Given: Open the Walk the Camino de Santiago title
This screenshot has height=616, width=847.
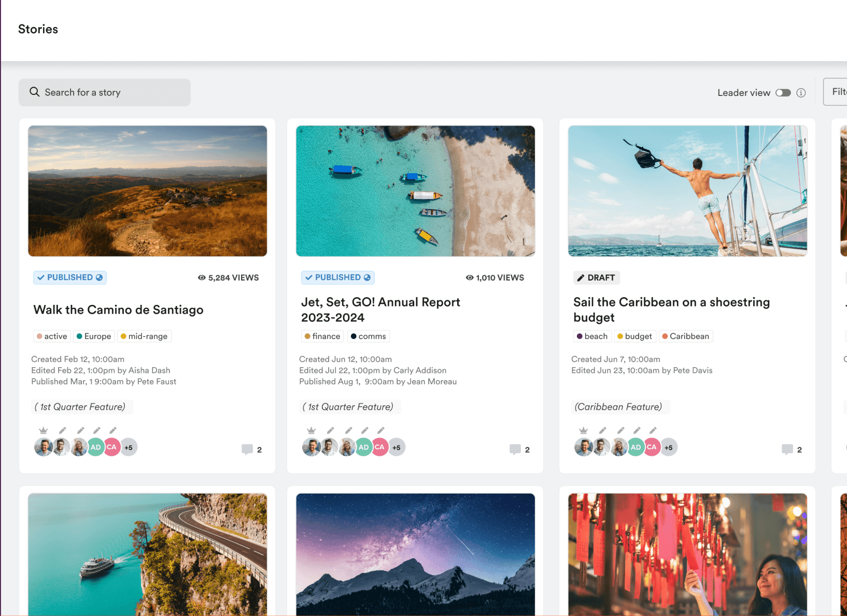Looking at the screenshot, I should pyautogui.click(x=119, y=310).
